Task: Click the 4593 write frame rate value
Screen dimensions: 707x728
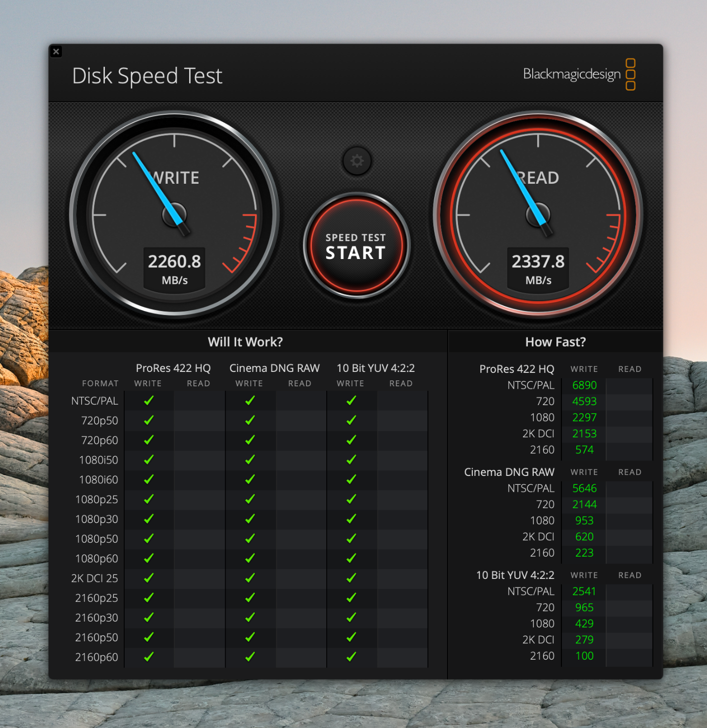Action: (x=585, y=401)
